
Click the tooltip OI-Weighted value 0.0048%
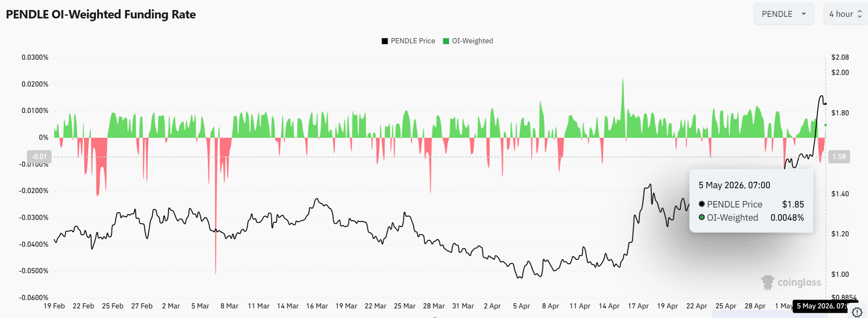point(787,217)
